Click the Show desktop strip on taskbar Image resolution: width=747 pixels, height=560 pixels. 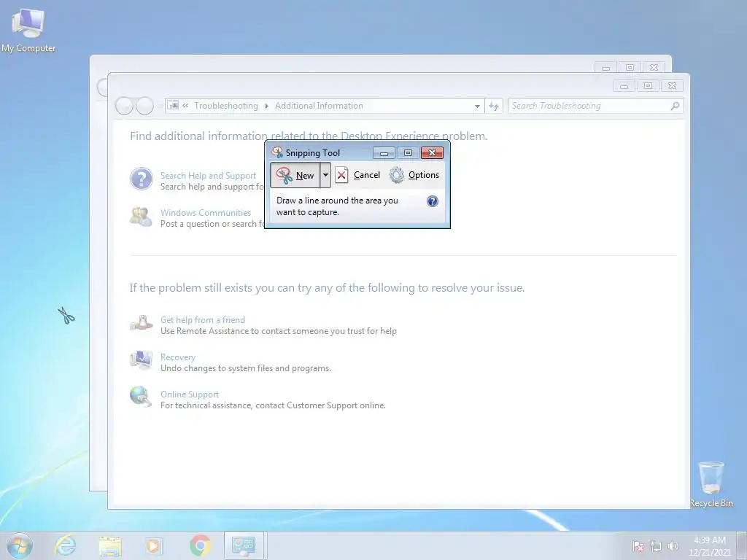click(742, 545)
